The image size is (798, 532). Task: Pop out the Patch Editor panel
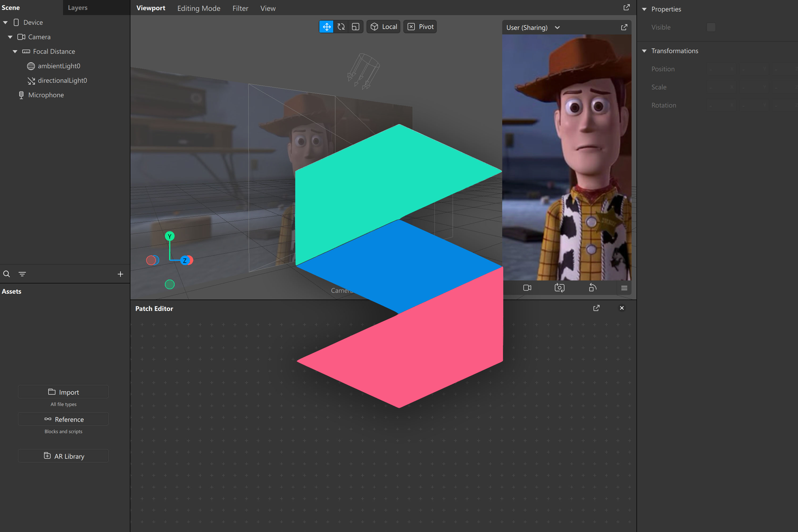pos(596,308)
